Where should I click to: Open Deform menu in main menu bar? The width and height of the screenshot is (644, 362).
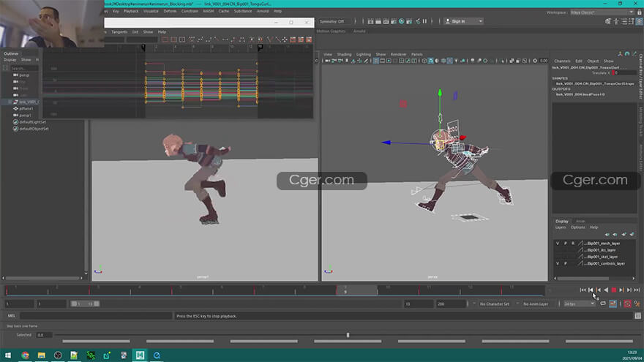coord(170,11)
